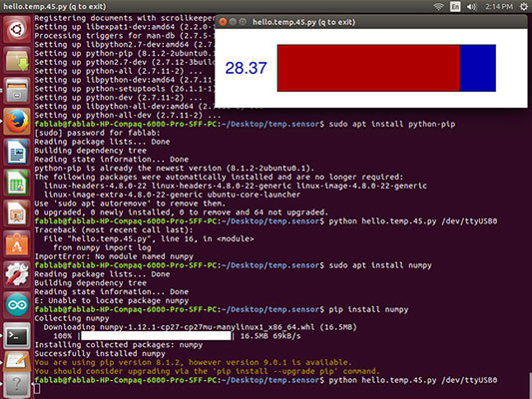This screenshot has width=532, height=399.
Task: Open the Wi-Fi network indicator
Action: pos(438,6)
